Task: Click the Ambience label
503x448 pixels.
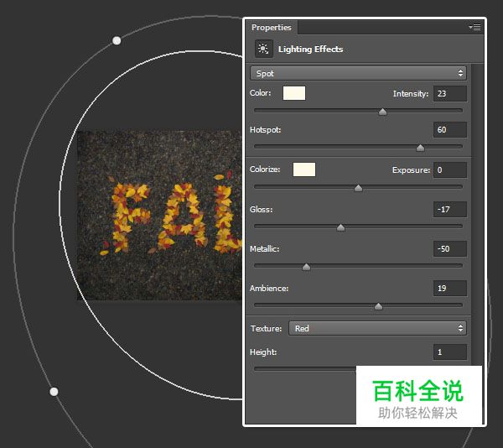Action: [x=269, y=289]
